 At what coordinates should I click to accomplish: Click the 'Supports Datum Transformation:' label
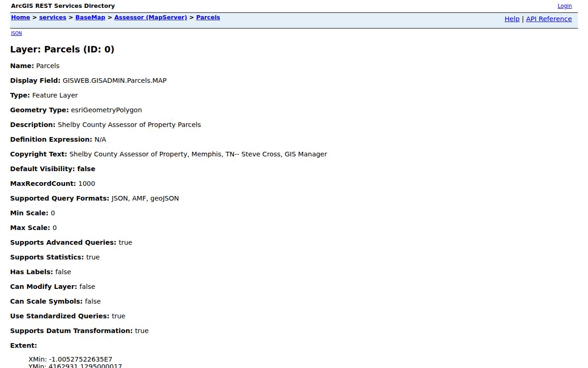[71, 331]
